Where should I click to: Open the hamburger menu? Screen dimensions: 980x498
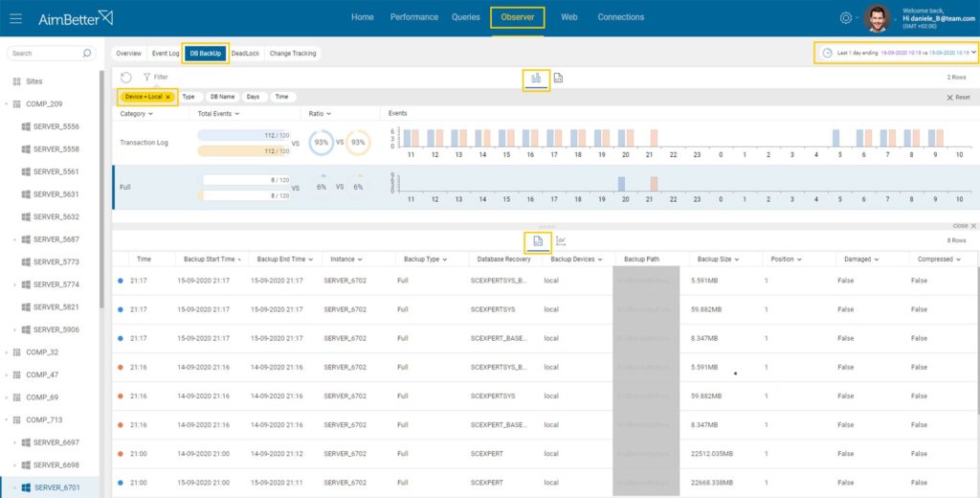[15, 19]
